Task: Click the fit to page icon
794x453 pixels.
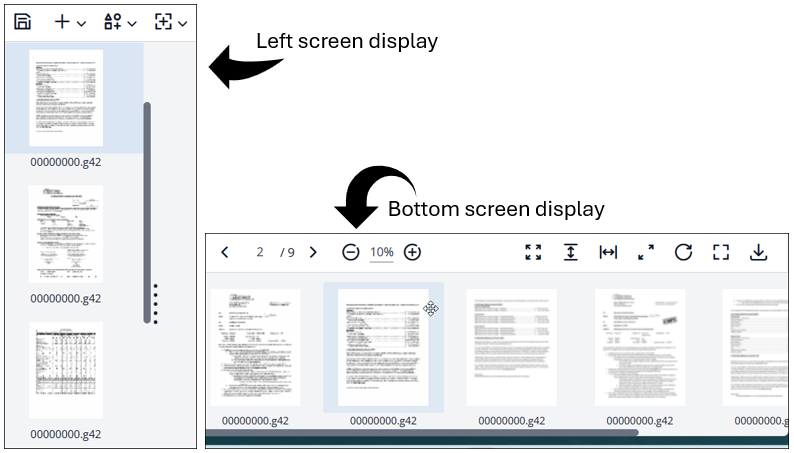Action: (533, 252)
